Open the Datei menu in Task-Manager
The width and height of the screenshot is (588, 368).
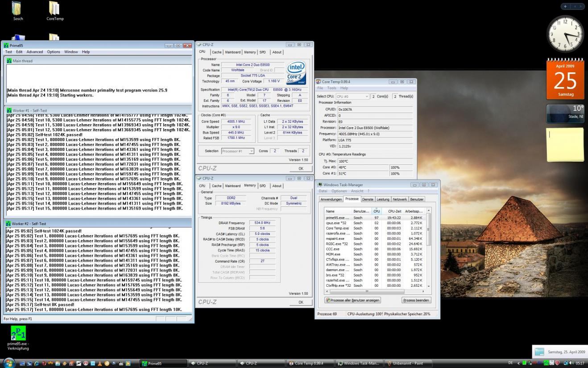(323, 191)
